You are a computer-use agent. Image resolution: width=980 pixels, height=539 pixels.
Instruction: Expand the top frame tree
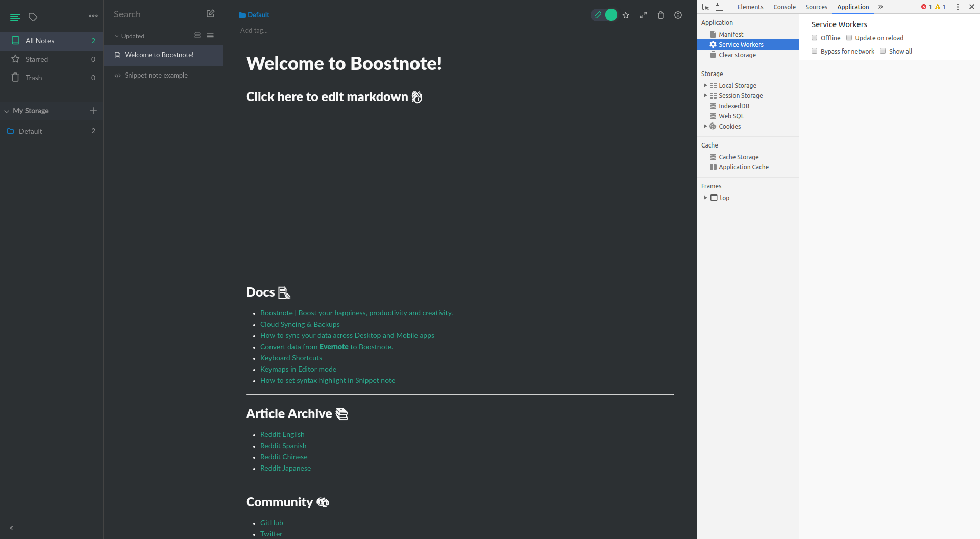(705, 198)
